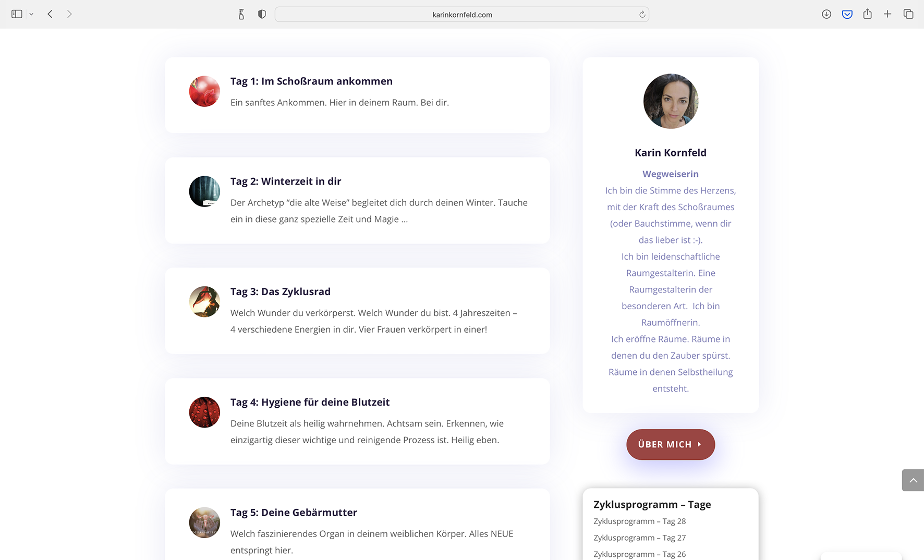Go back to previous page

50,14
